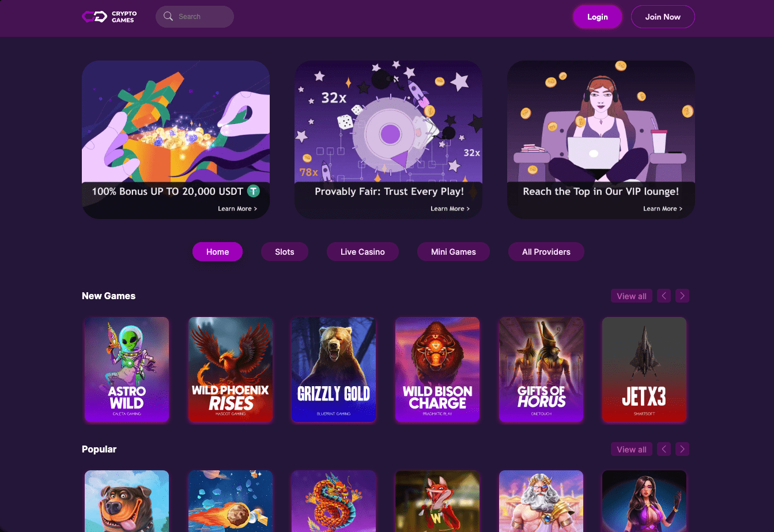774x532 pixels.
Task: Click the Join Now button
Action: pos(663,17)
